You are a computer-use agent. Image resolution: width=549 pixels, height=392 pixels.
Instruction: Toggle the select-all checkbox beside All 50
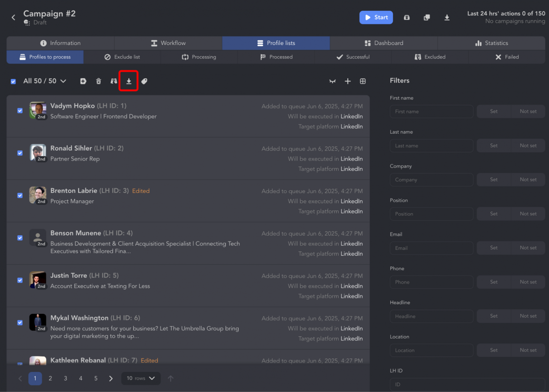[13, 81]
